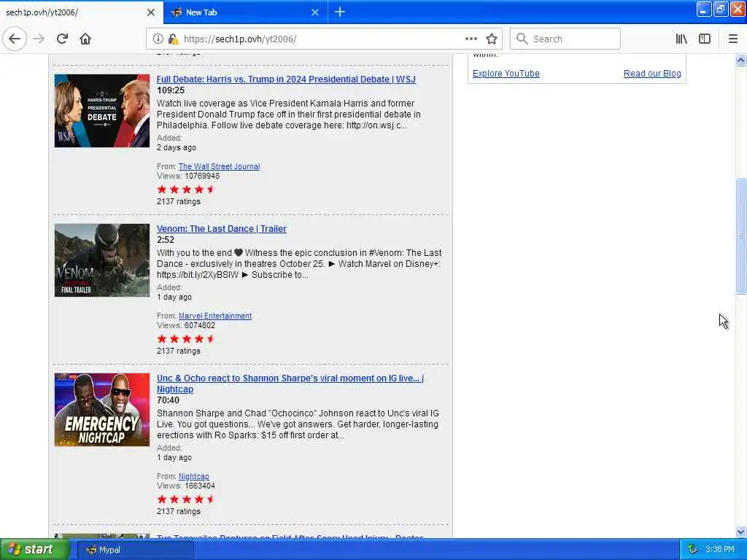Click the scroll up arrow of page scrollbar

coord(740,60)
